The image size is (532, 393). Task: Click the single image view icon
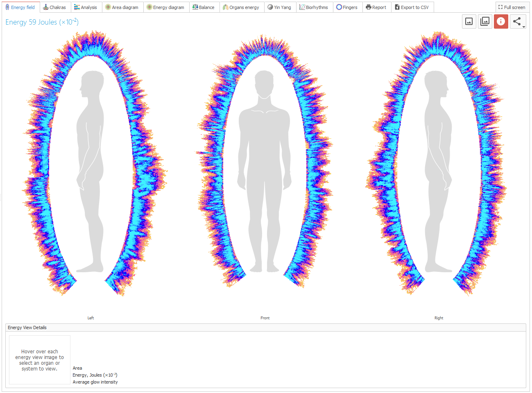tap(469, 22)
